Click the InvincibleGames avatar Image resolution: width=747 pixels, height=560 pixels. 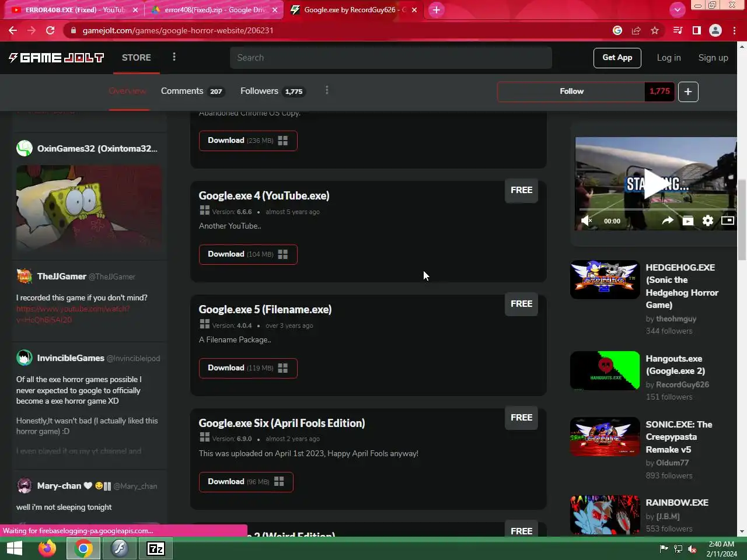(25, 358)
